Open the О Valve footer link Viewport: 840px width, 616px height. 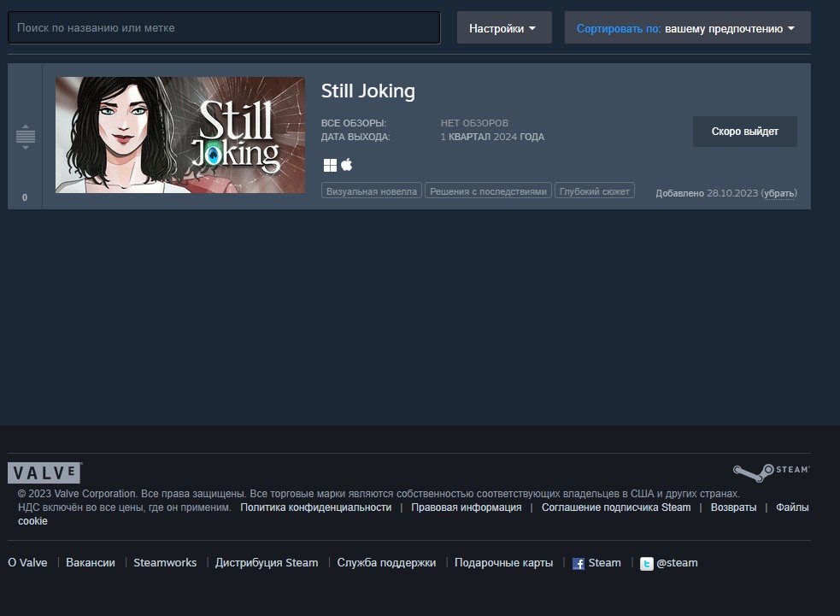point(27,563)
